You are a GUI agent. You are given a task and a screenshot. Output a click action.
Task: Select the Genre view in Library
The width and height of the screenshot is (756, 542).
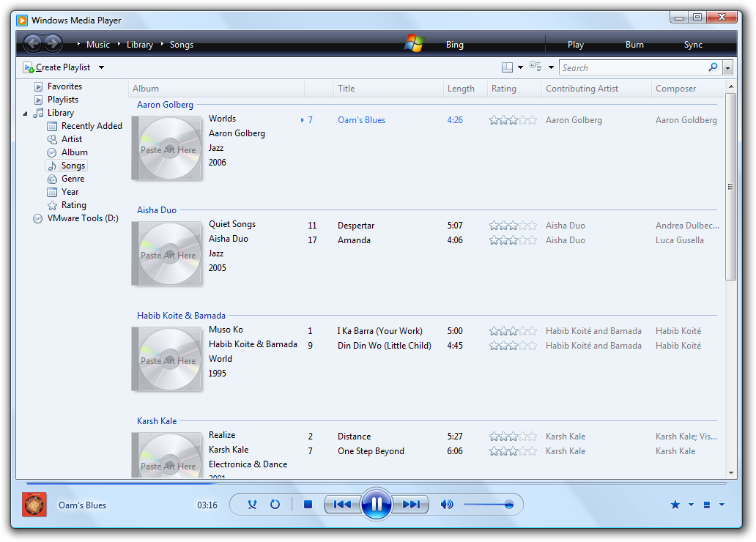point(73,179)
